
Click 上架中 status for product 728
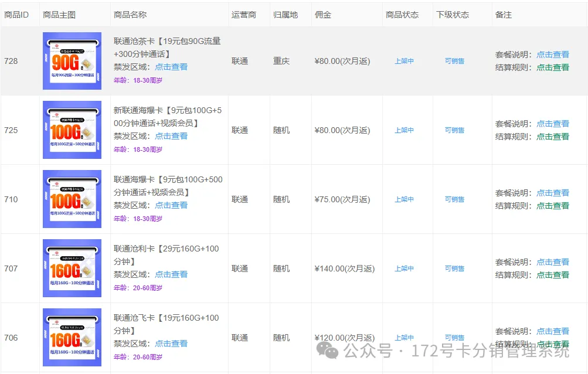click(404, 60)
